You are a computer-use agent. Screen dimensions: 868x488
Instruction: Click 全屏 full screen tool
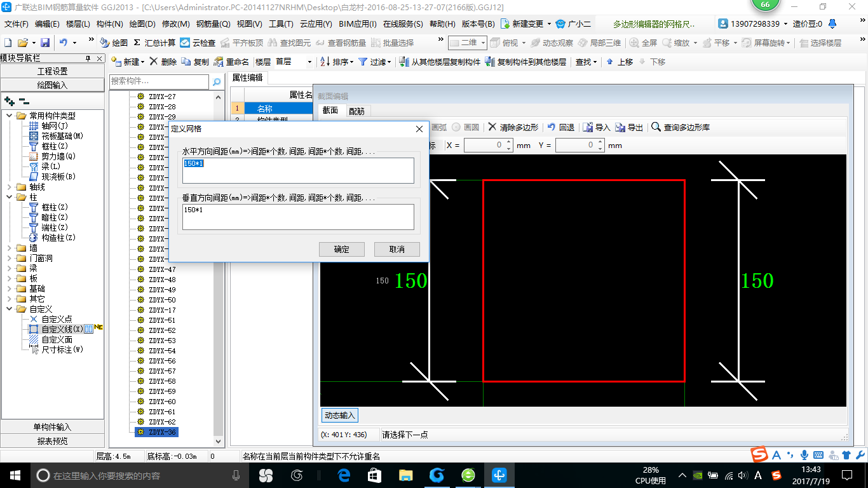643,43
